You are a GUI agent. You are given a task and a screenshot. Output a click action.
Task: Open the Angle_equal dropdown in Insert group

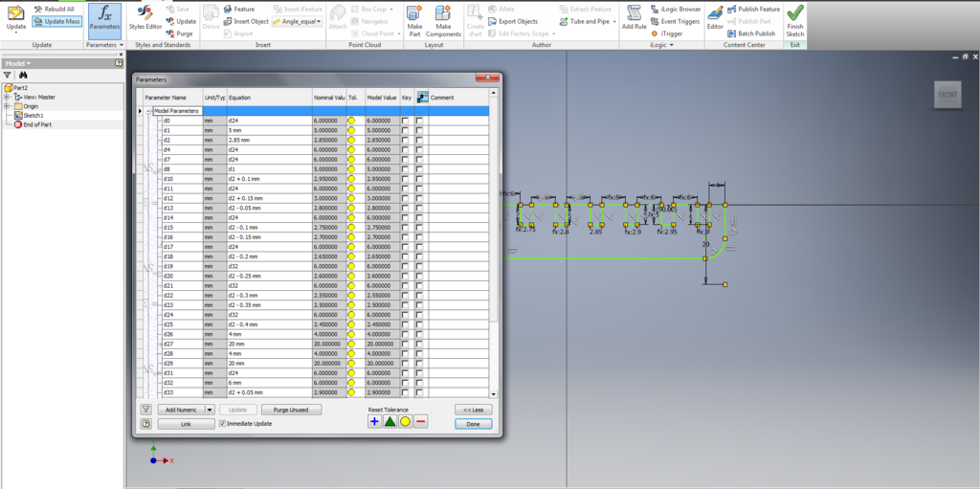coord(320,21)
